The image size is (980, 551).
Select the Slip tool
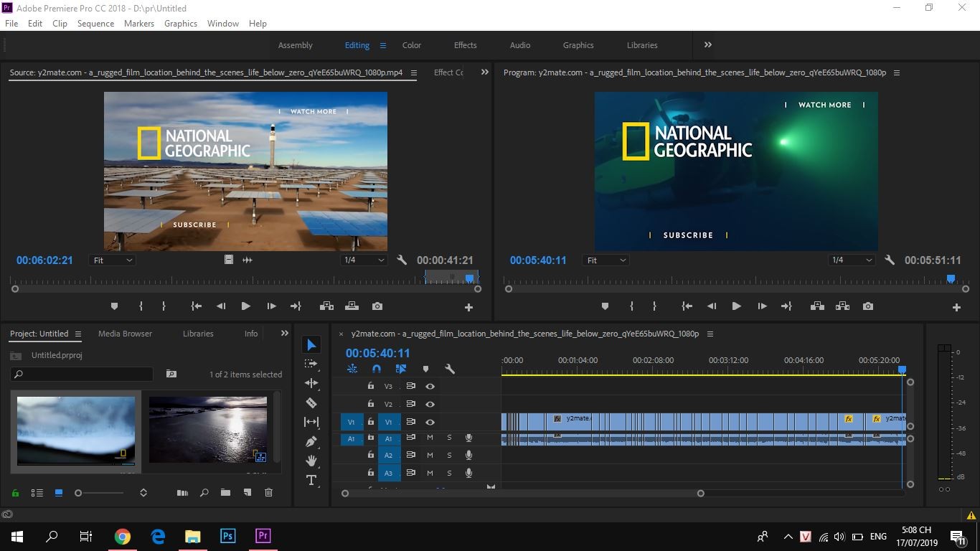click(311, 422)
